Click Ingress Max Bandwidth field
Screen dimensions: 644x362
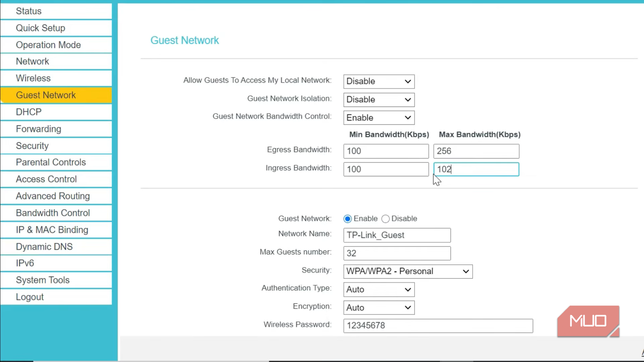[x=476, y=169]
